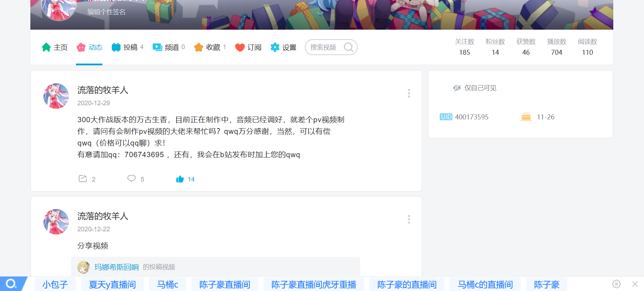Click 编辑个性签名 to edit signature
The width and height of the screenshot is (644, 291).
tap(106, 12)
